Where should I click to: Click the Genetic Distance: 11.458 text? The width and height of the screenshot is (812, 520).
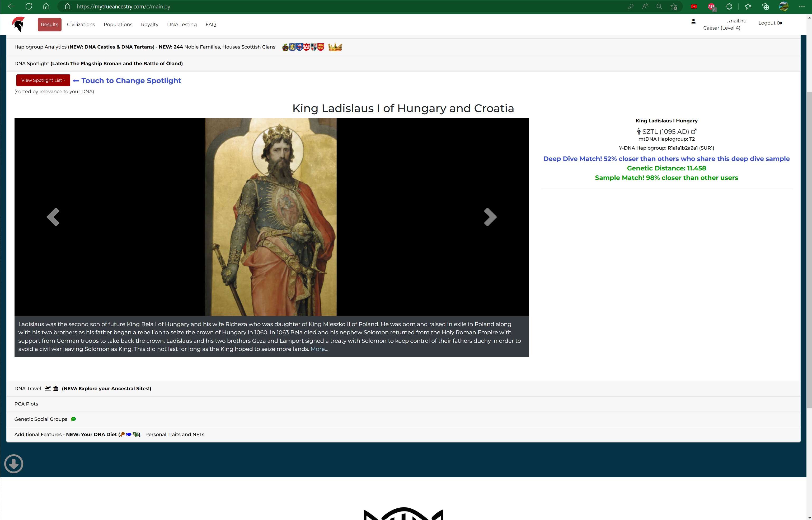(x=666, y=168)
